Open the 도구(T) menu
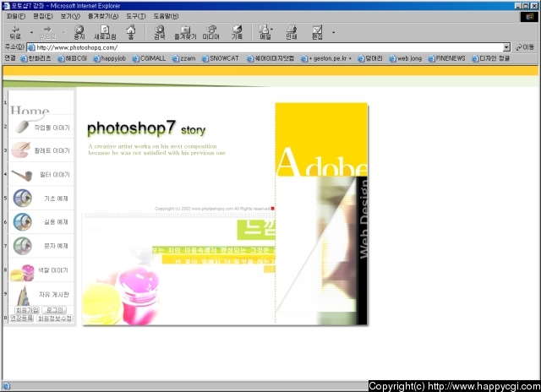This screenshot has width=541, height=392. pos(135,16)
